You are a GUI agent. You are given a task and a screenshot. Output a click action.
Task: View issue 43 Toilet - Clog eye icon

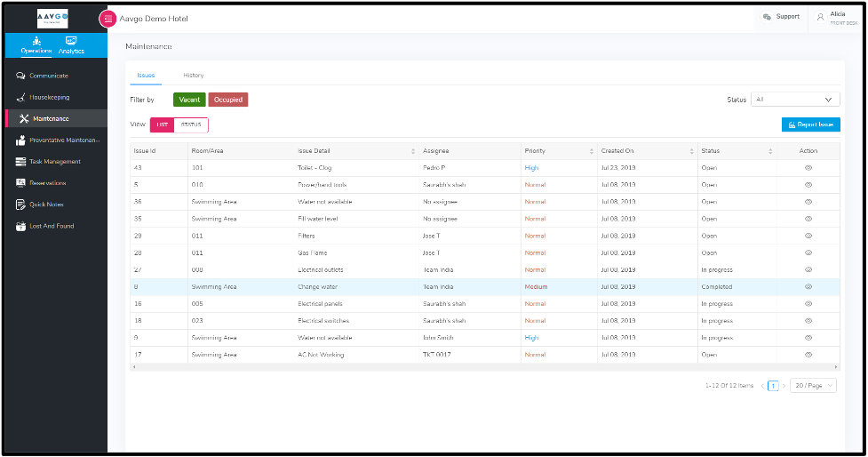pos(808,168)
